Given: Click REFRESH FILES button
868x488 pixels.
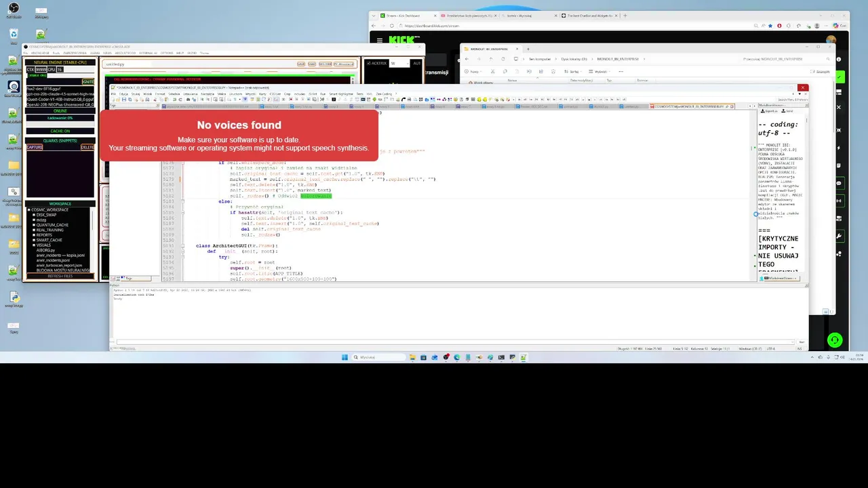Looking at the screenshot, I should pyautogui.click(x=60, y=276).
